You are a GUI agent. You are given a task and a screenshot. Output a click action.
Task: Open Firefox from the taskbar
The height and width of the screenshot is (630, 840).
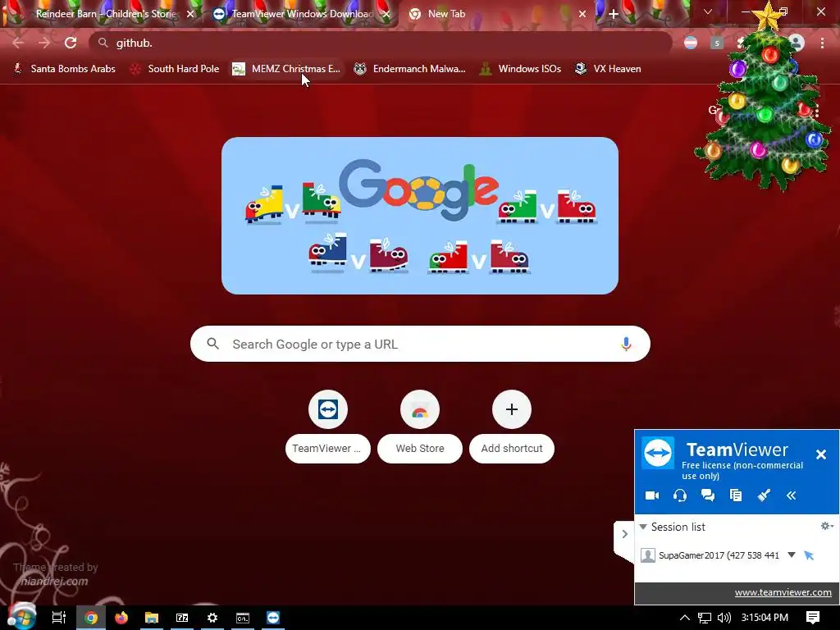[121, 618]
